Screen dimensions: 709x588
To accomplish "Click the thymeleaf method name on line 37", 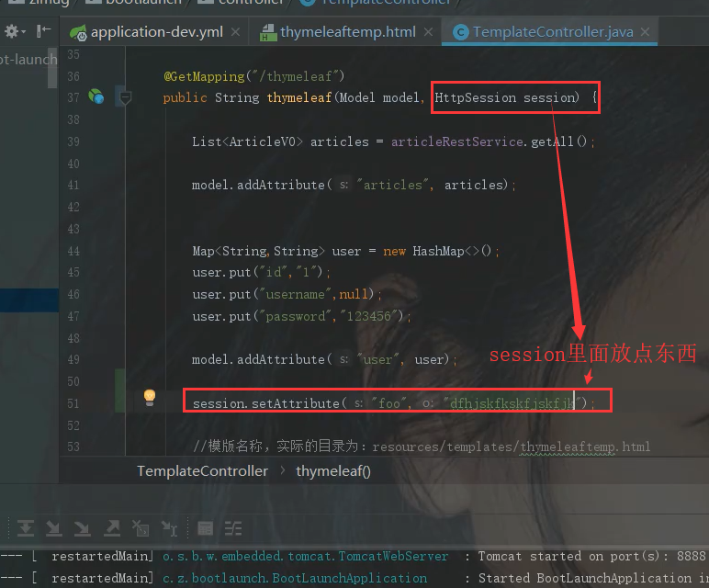I will pos(298,97).
